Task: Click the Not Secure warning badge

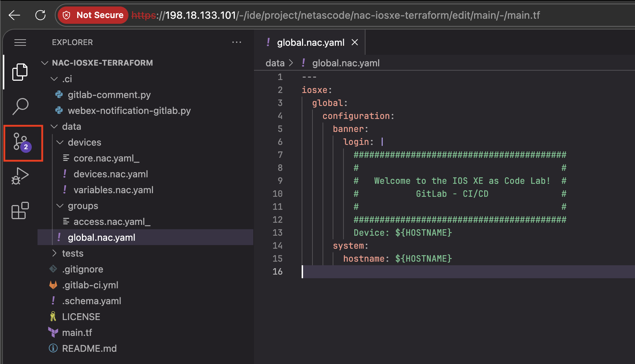Action: [93, 15]
